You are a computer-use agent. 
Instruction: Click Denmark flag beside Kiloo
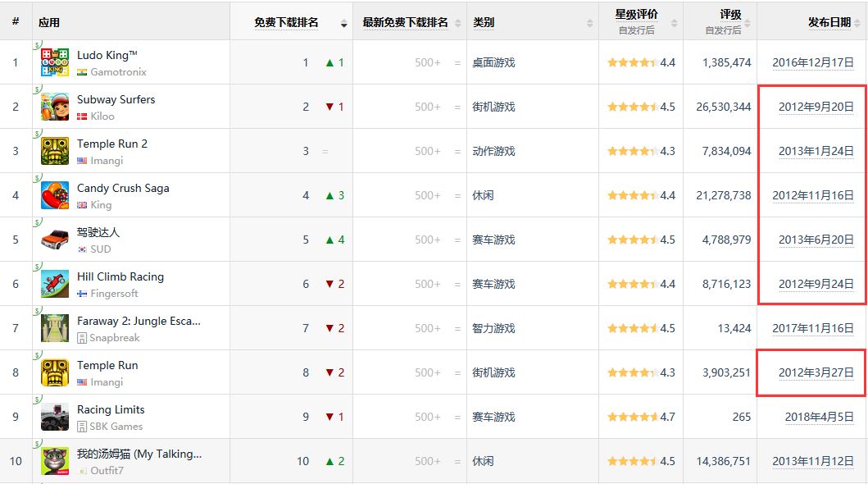coord(82,116)
